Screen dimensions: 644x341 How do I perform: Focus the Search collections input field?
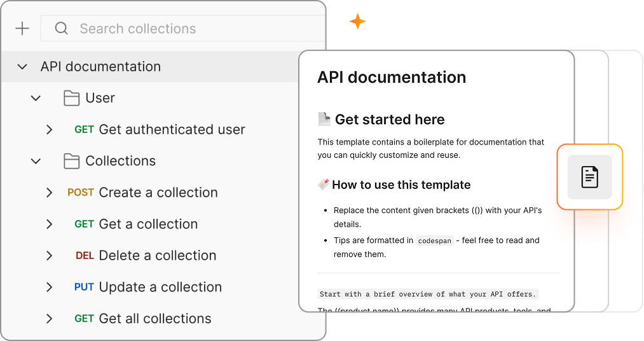tap(182, 29)
